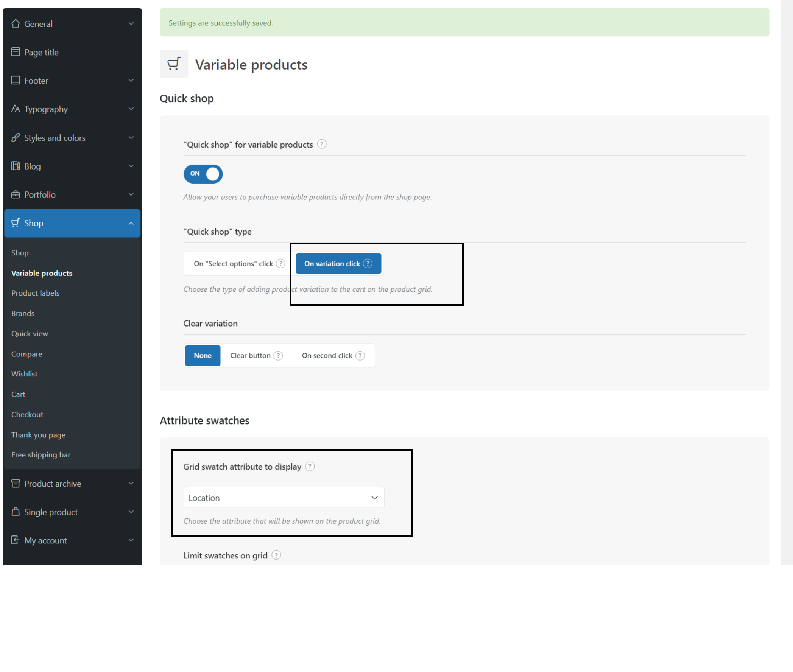
Task: Open the Quick view submenu item
Action: point(30,333)
